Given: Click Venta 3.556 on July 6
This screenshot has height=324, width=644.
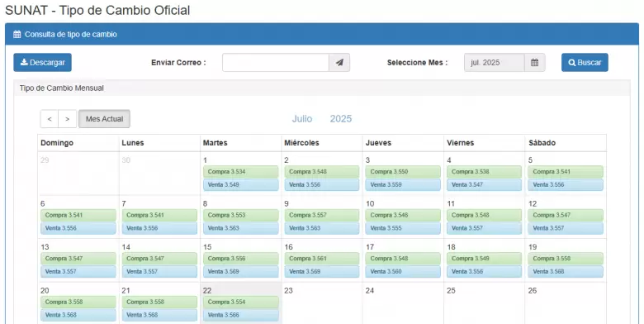Looking at the screenshot, I should (78, 228).
